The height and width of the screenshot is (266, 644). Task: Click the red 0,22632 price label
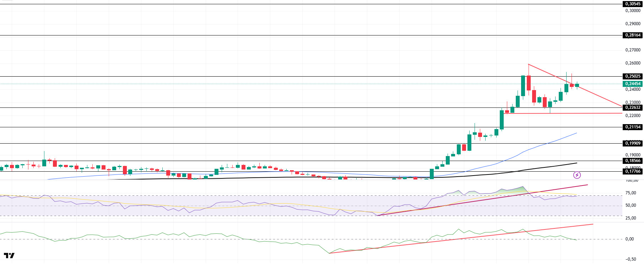click(633, 107)
